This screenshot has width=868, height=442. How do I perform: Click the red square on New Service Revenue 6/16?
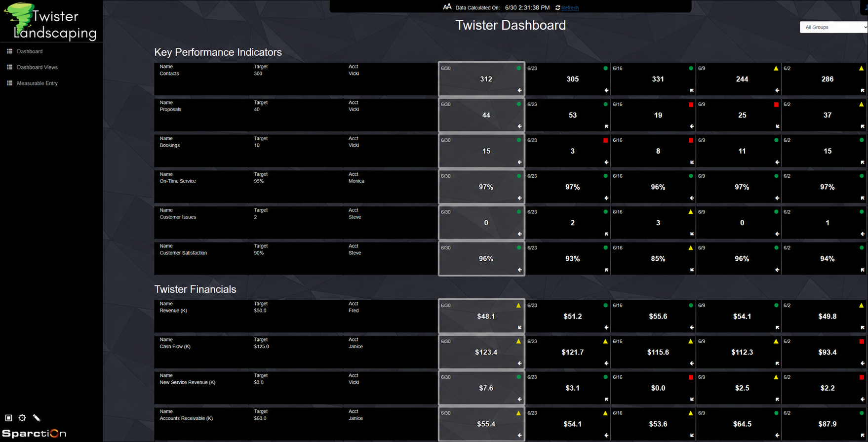tap(691, 377)
